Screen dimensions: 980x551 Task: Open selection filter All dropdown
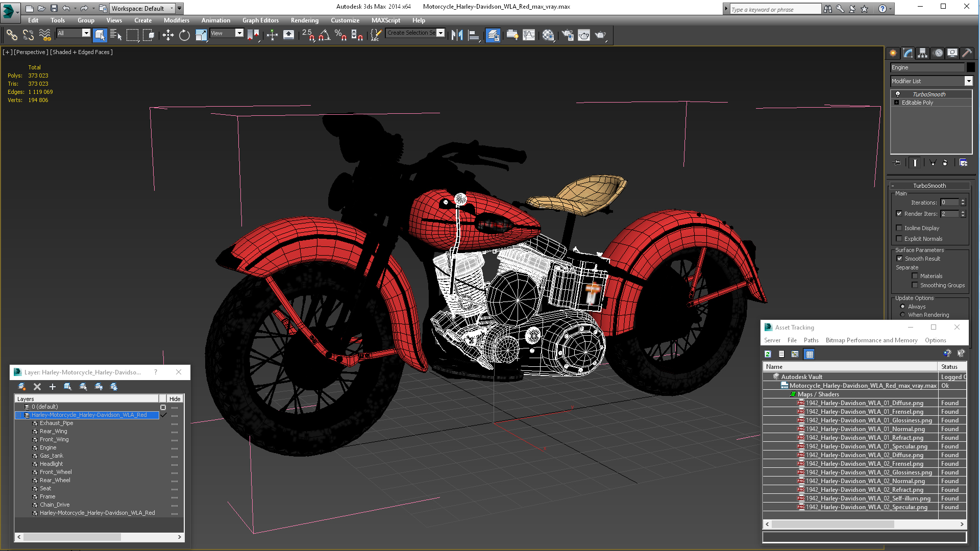[x=86, y=33]
